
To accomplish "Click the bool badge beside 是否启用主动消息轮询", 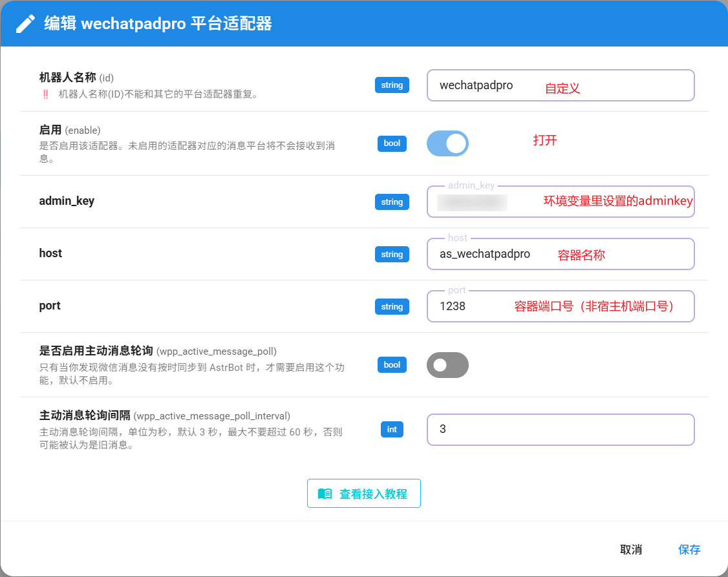I will pos(392,365).
